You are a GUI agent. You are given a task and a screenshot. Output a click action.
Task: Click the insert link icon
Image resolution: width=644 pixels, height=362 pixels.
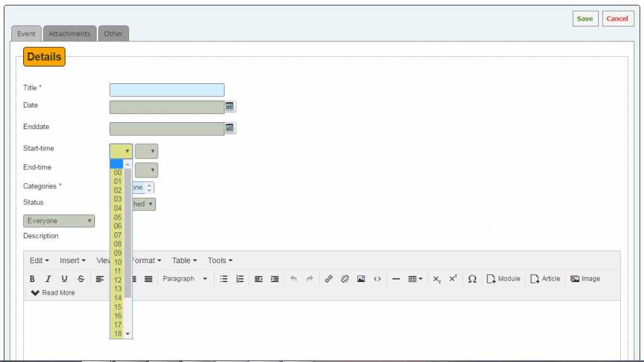[328, 279]
